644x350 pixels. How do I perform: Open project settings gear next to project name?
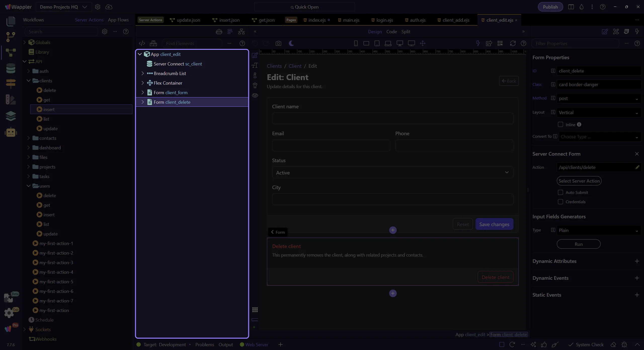[98, 7]
